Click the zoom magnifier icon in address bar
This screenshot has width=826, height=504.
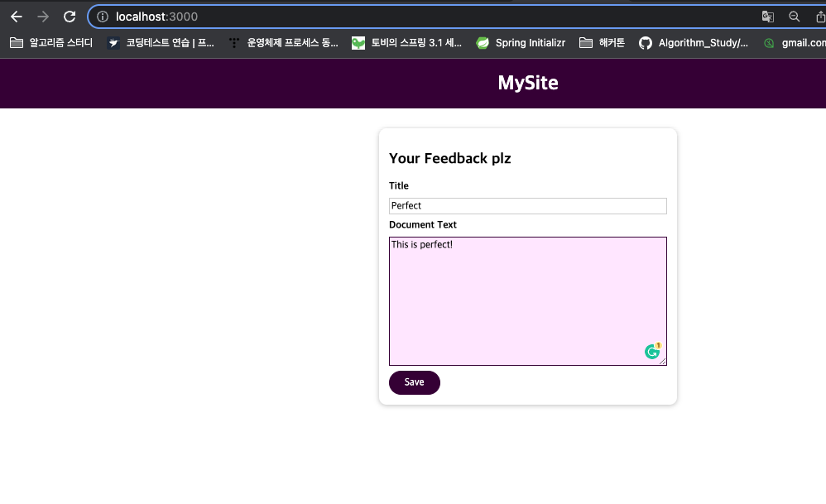point(795,17)
